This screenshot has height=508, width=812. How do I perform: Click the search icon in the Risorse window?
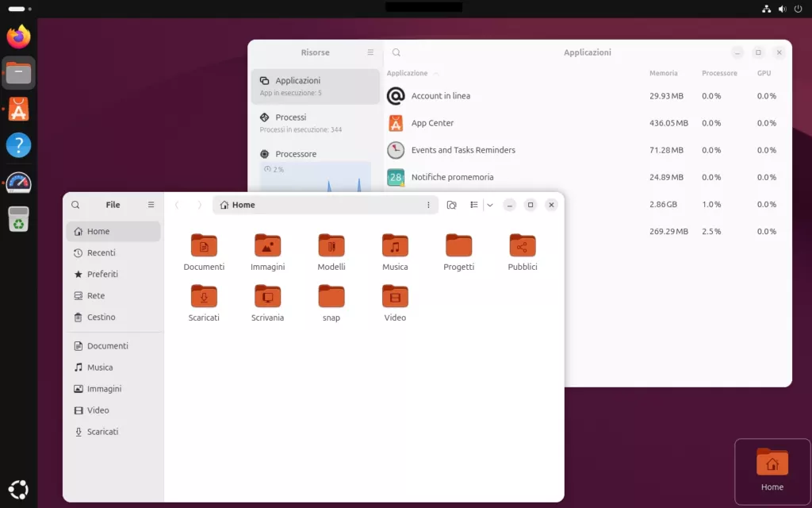pyautogui.click(x=396, y=52)
